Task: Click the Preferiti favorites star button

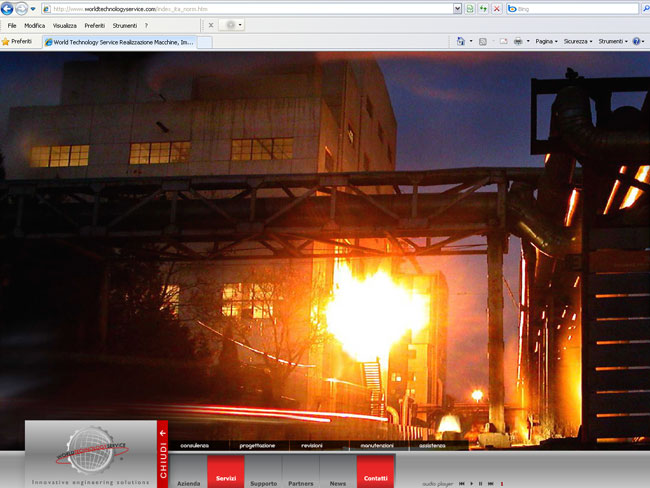Action: [x=17, y=41]
